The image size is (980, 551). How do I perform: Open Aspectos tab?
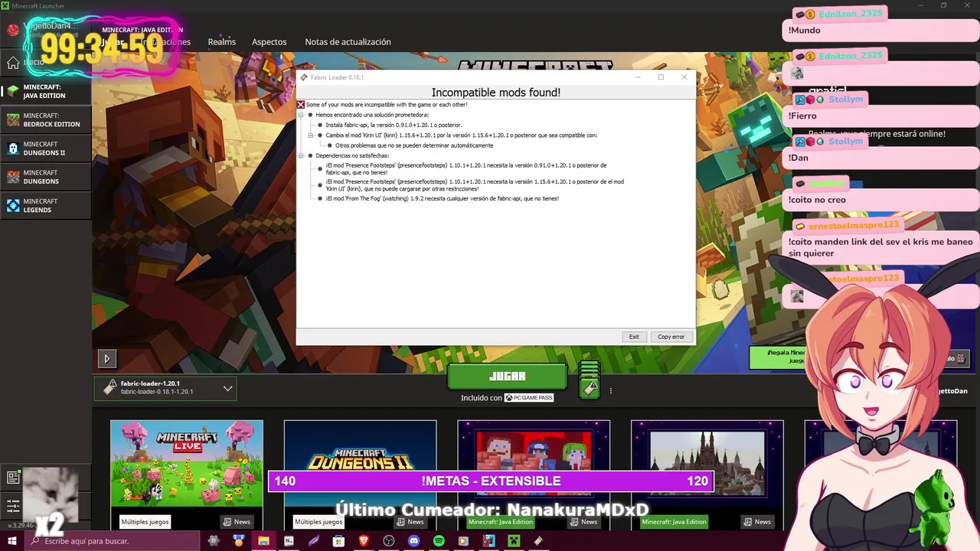click(x=269, y=42)
